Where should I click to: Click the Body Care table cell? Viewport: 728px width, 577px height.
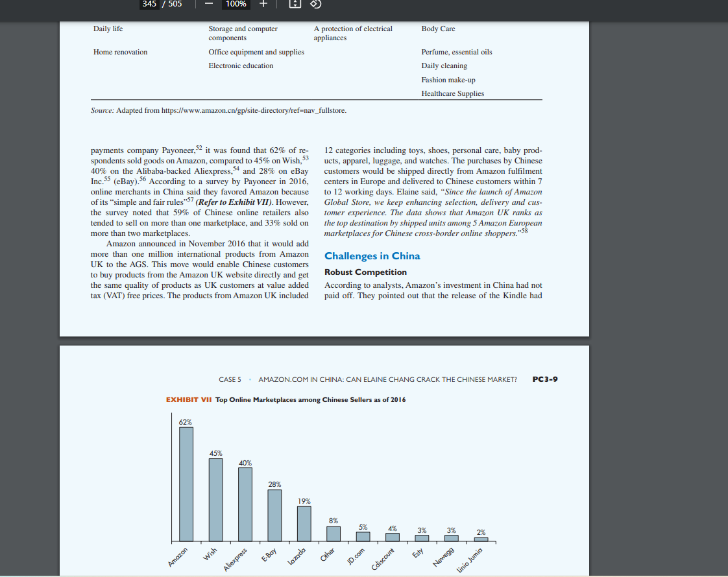[438, 29]
